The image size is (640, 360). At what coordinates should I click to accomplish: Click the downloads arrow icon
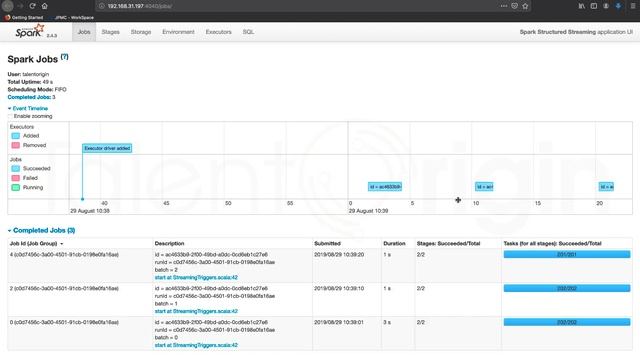[x=618, y=6]
